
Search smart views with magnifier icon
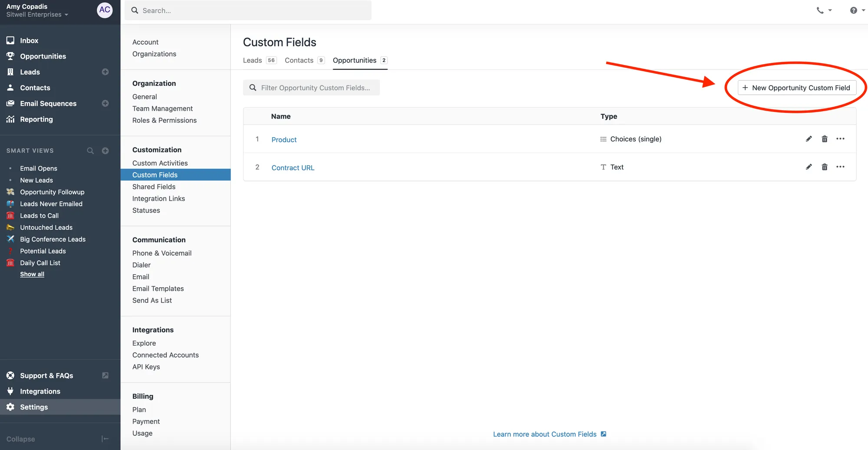[x=90, y=151]
